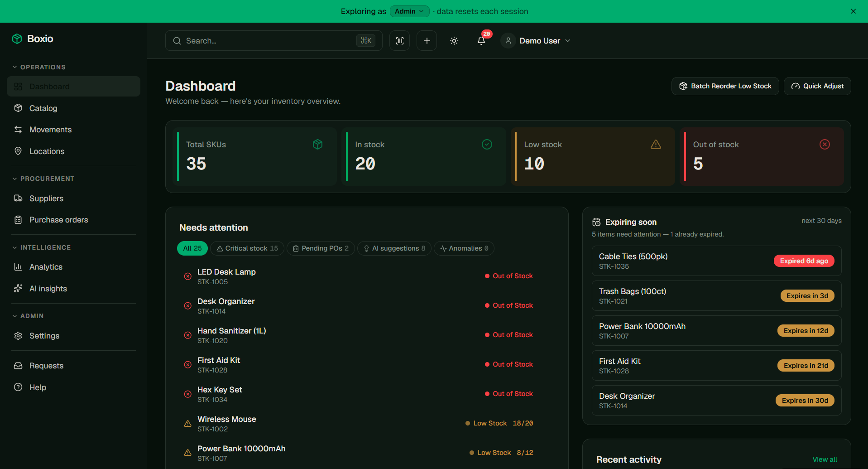Go to AI insights
The height and width of the screenshot is (469, 868).
73,289
